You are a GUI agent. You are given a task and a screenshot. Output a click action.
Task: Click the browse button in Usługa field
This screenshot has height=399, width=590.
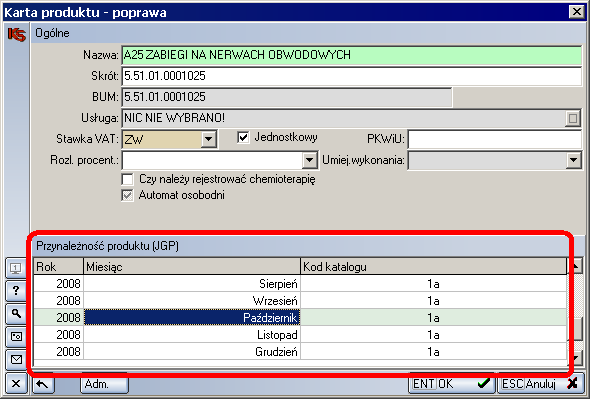coord(573,119)
